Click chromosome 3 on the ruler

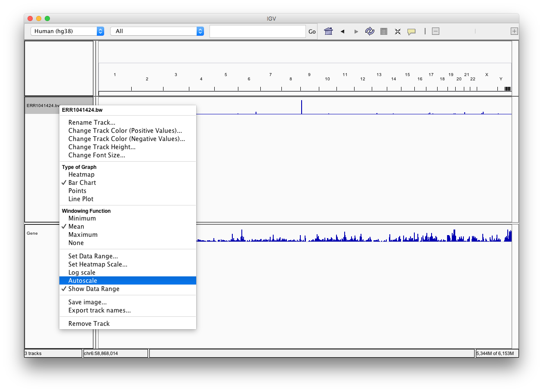(176, 75)
